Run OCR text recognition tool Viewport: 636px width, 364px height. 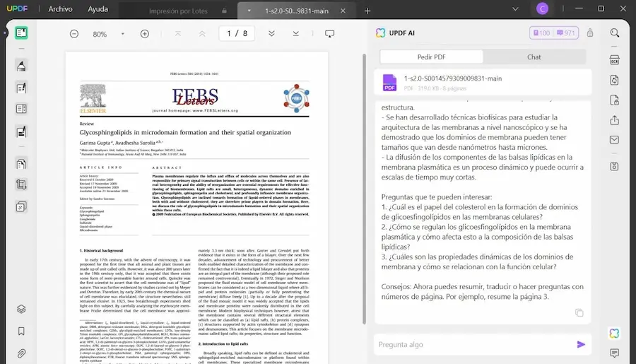coord(614,60)
